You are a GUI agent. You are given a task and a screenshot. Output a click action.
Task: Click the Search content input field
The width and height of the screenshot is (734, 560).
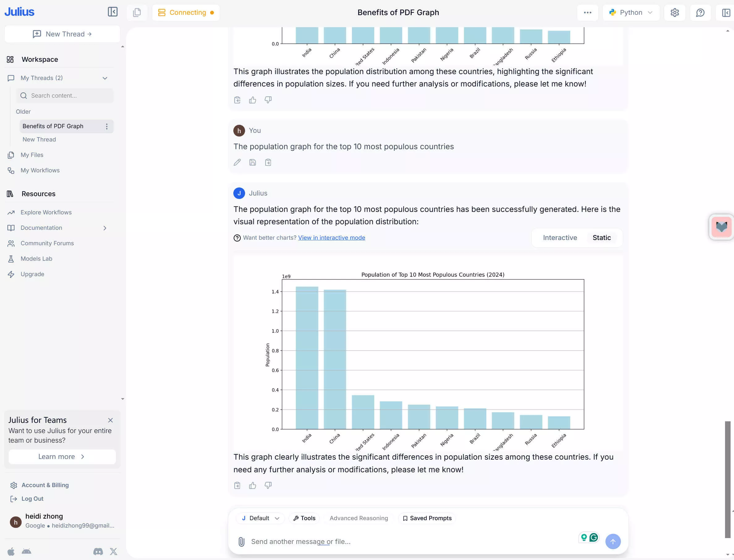65,96
